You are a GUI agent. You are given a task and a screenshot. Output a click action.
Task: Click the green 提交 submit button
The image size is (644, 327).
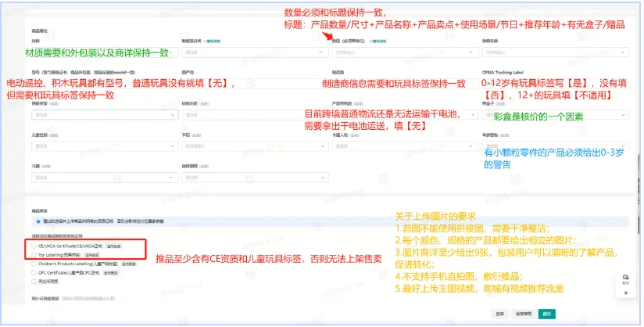(x=546, y=314)
